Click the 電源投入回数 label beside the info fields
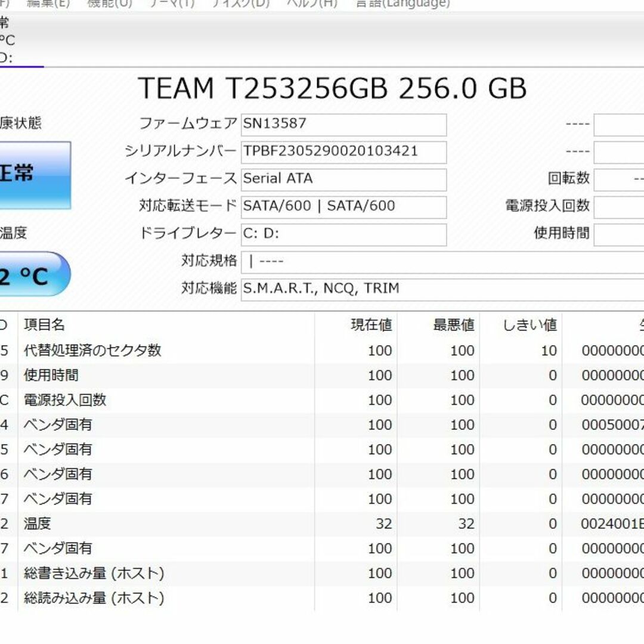 tap(547, 205)
